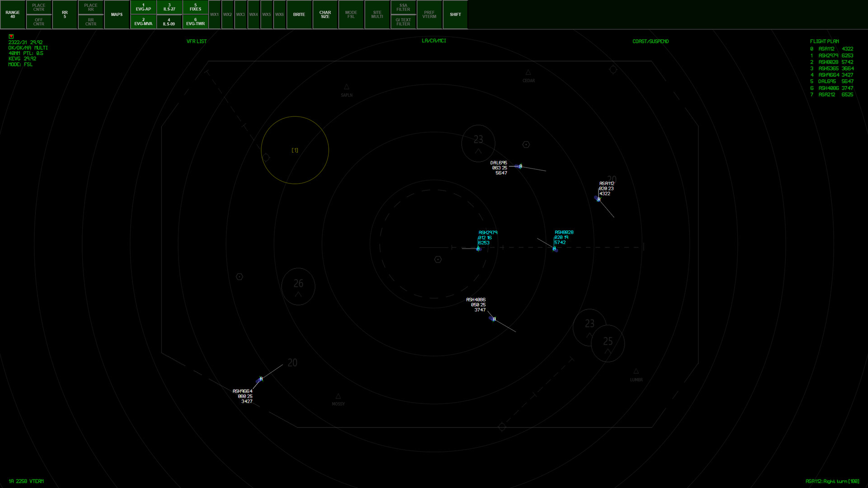Click the COAST/SUSPEND list header

tap(650, 41)
